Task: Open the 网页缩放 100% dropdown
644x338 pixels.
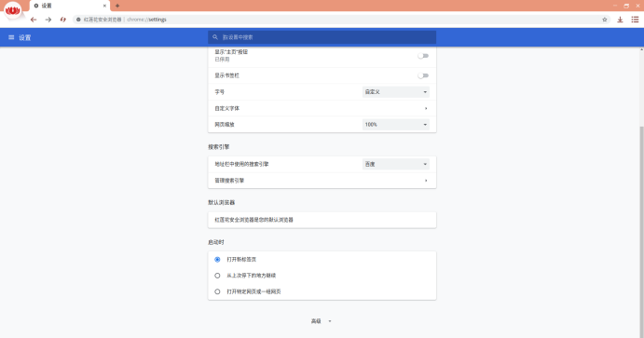Action: [396, 124]
